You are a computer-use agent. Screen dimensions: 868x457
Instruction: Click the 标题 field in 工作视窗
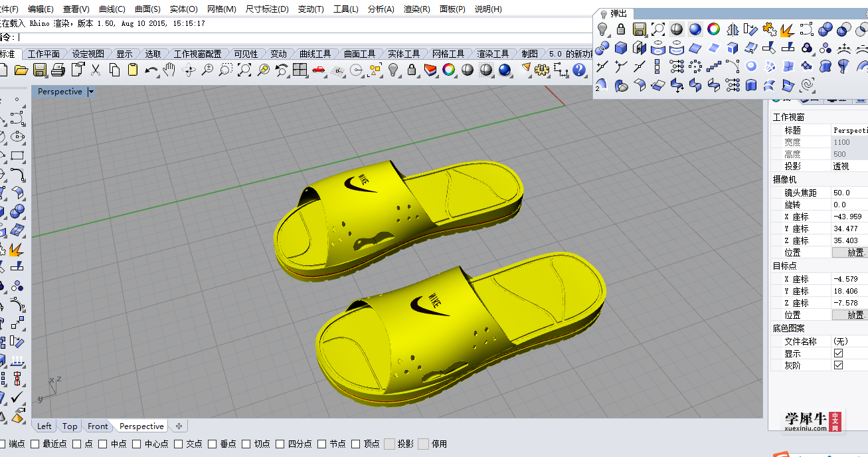coord(849,130)
